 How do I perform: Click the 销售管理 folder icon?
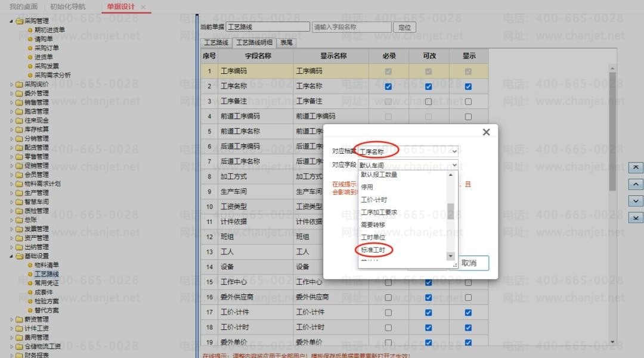(19, 102)
